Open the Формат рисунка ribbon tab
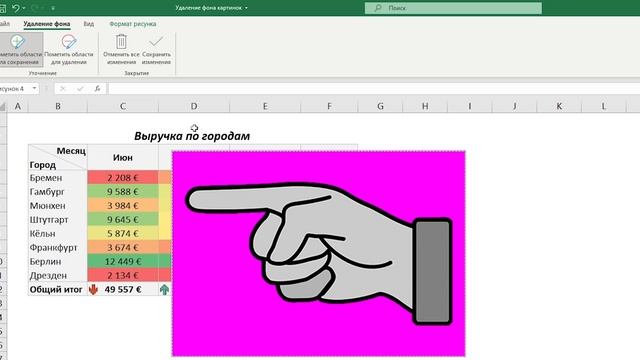 click(x=133, y=24)
